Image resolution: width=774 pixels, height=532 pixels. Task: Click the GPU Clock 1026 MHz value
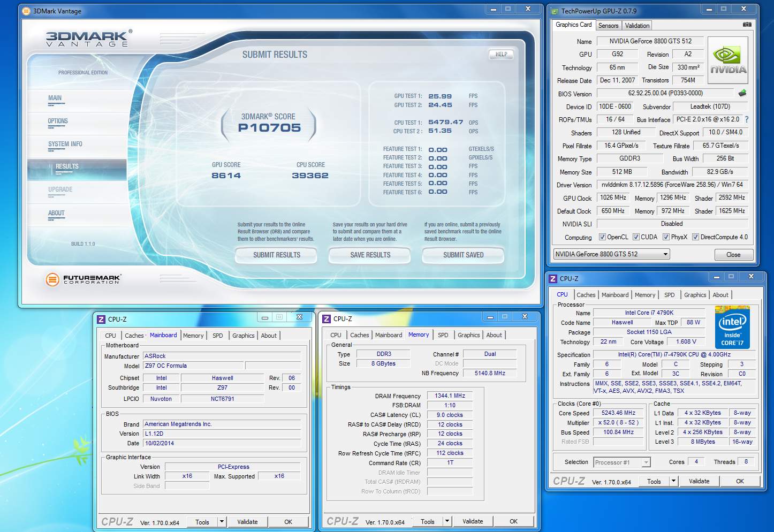[x=613, y=197]
